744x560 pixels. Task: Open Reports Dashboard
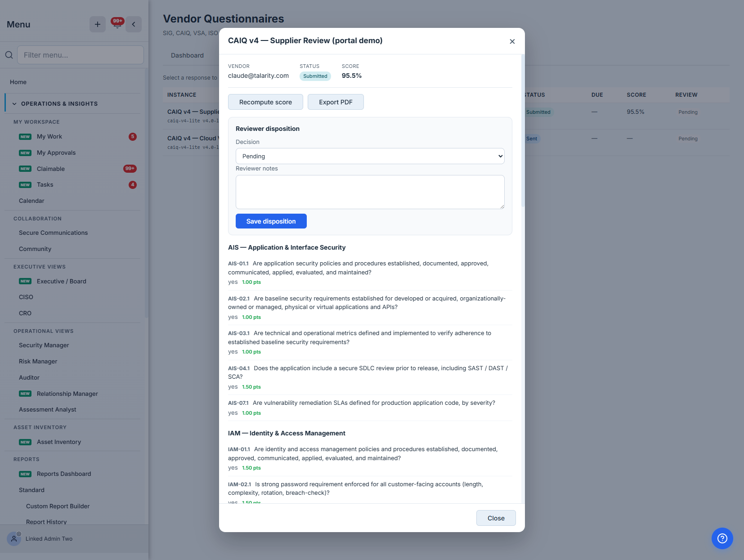coord(64,474)
